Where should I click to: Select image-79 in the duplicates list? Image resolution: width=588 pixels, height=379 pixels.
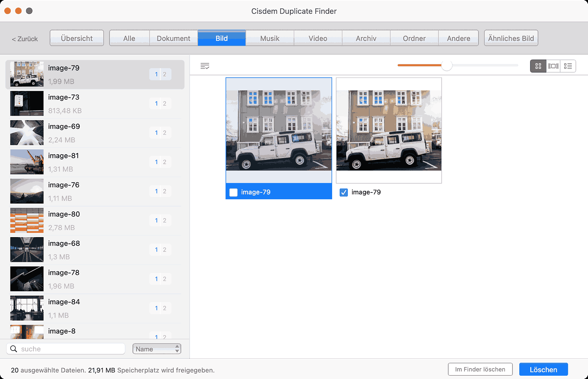[95, 74]
